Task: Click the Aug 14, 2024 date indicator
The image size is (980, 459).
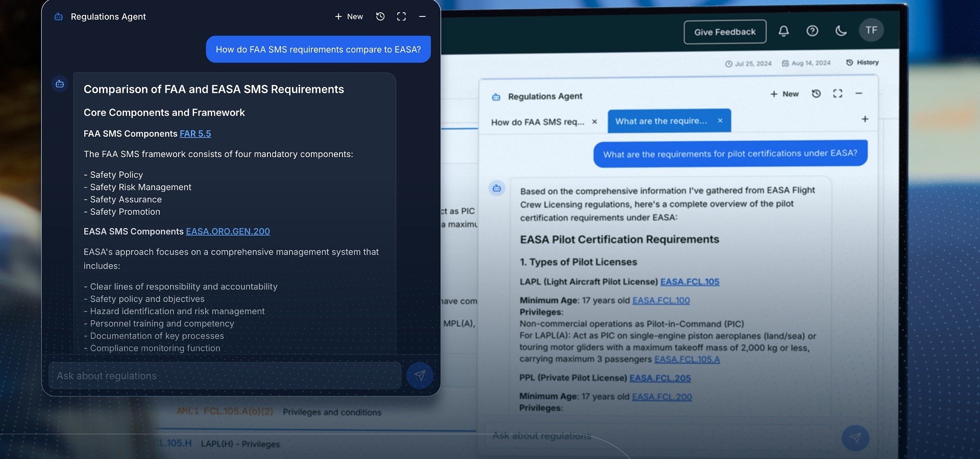Action: point(806,63)
